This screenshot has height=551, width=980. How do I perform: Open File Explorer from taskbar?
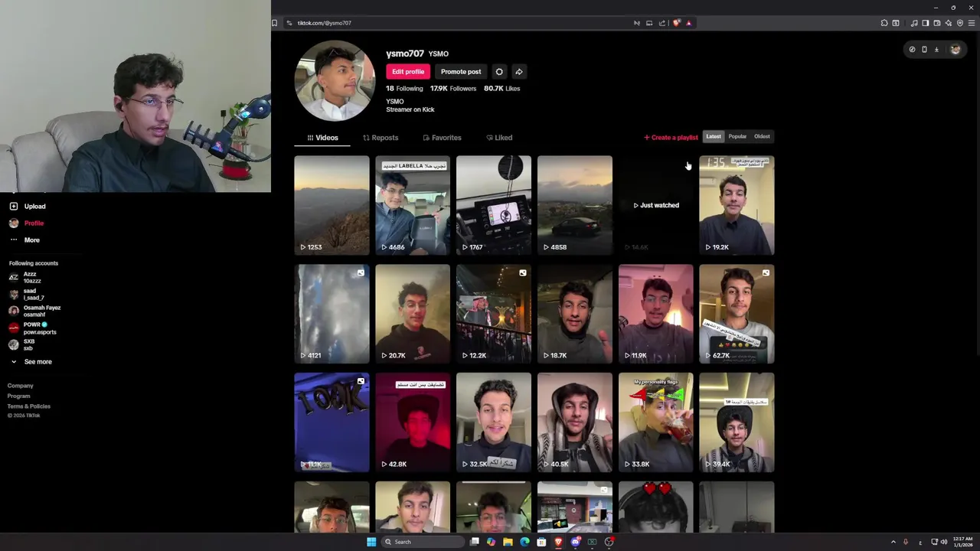coord(508,542)
